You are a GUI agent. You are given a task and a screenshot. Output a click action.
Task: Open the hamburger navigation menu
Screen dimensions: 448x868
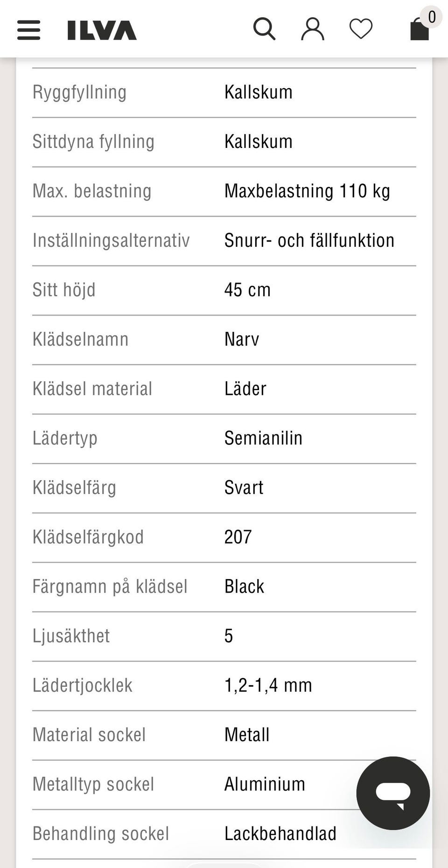pos(28,30)
